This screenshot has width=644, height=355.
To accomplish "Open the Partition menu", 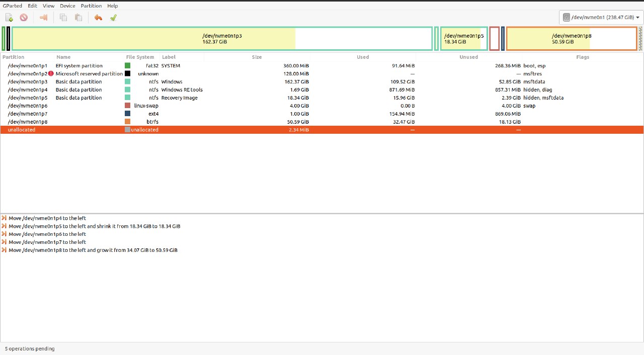I will 91,6.
